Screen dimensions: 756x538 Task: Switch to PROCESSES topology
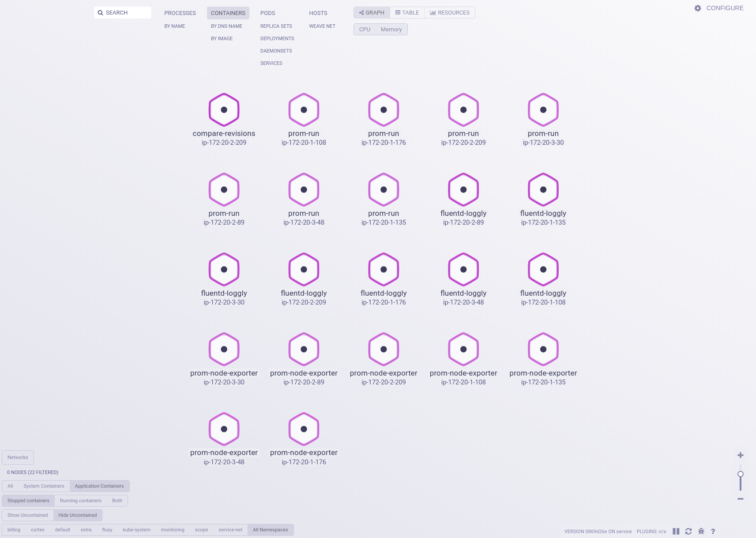[x=180, y=13]
